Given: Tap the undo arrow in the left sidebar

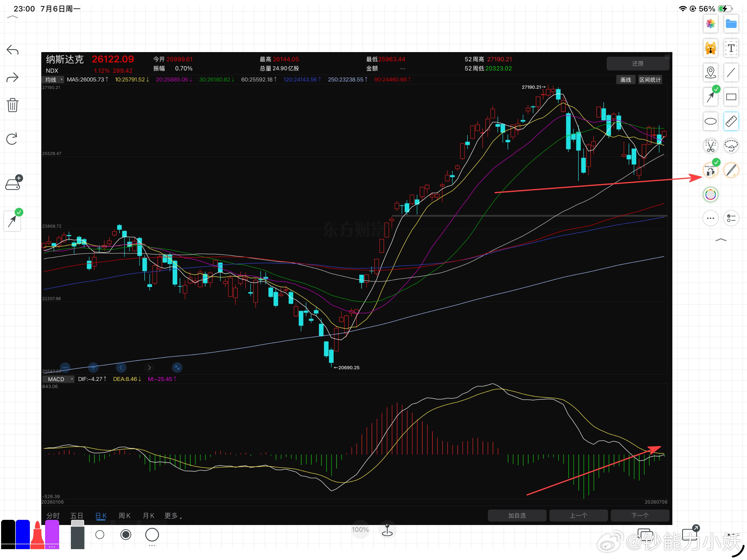Looking at the screenshot, I should [12, 50].
